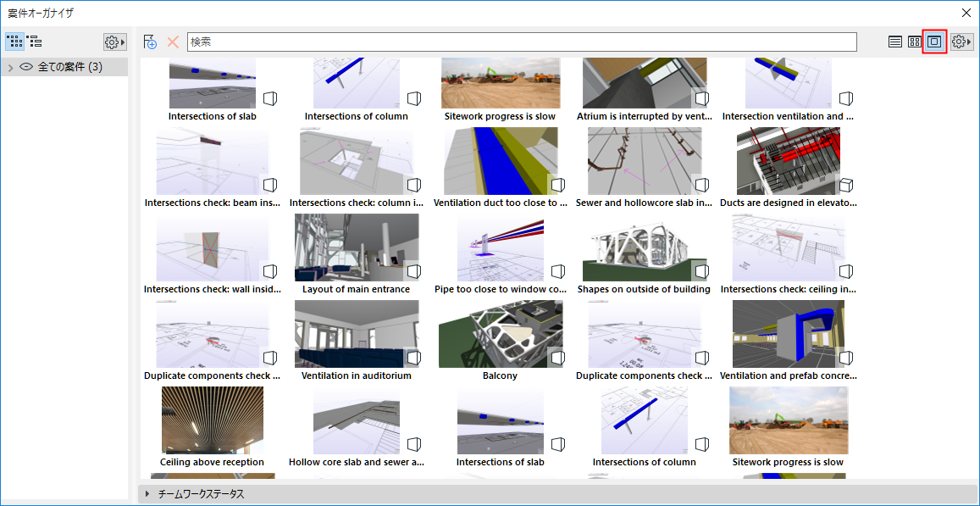Select the Ceiling above reception thumbnail
The image size is (980, 506).
(x=212, y=420)
